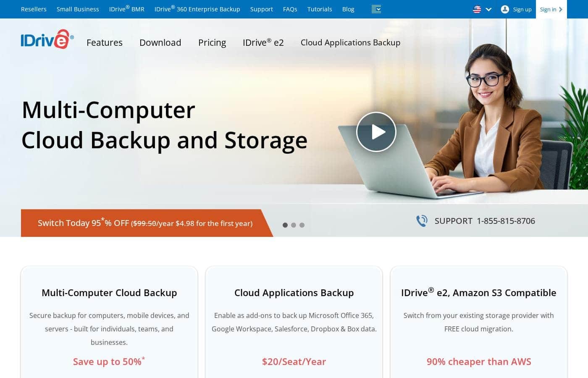The height and width of the screenshot is (378, 588).
Task: Open Tutorials page
Action: click(x=319, y=9)
